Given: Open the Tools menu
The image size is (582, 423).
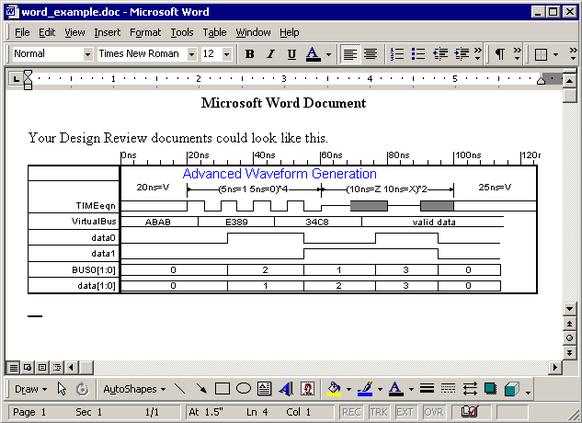Looking at the screenshot, I should pos(182,33).
